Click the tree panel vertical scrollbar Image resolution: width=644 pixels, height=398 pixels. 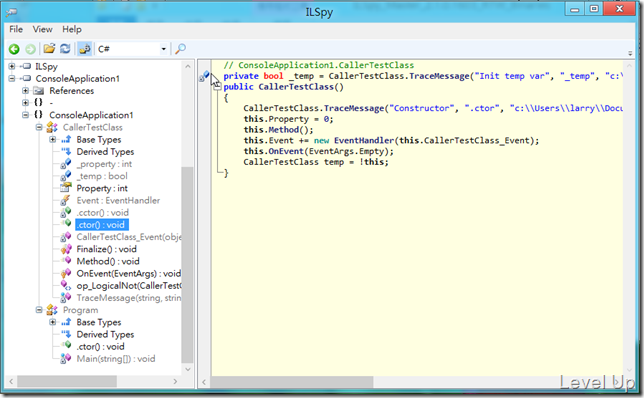[x=187, y=264]
